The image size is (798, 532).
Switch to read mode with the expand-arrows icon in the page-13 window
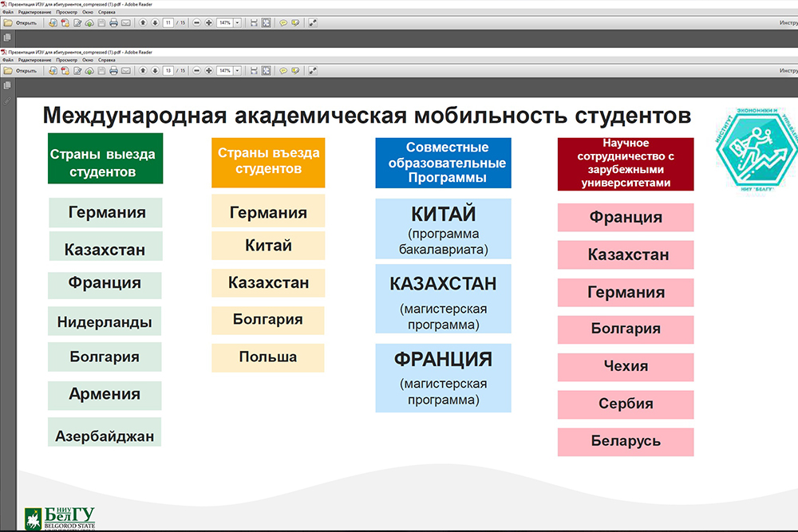click(313, 71)
